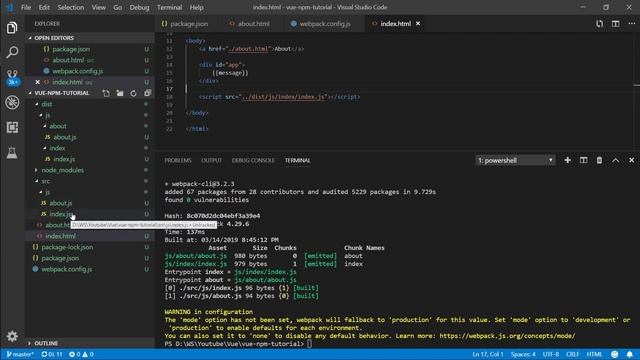The width and height of the screenshot is (640, 360).
Task: Collapse the index folder under dist
Action: [45, 148]
